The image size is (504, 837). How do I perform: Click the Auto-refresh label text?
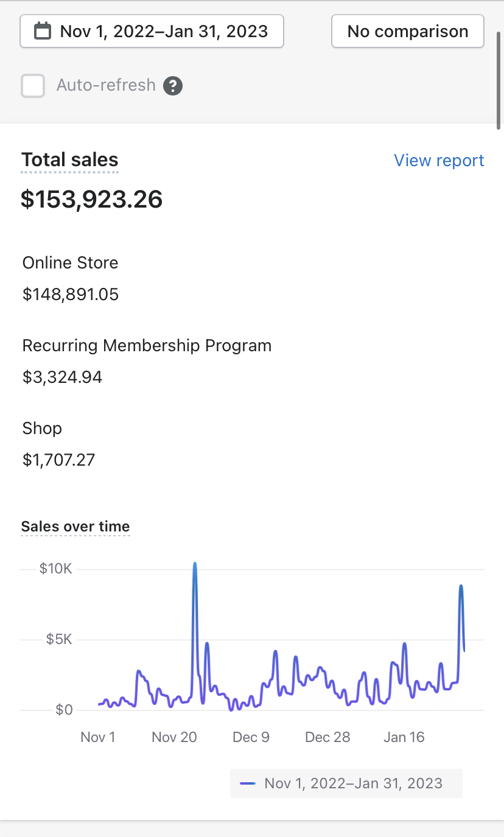tap(106, 85)
